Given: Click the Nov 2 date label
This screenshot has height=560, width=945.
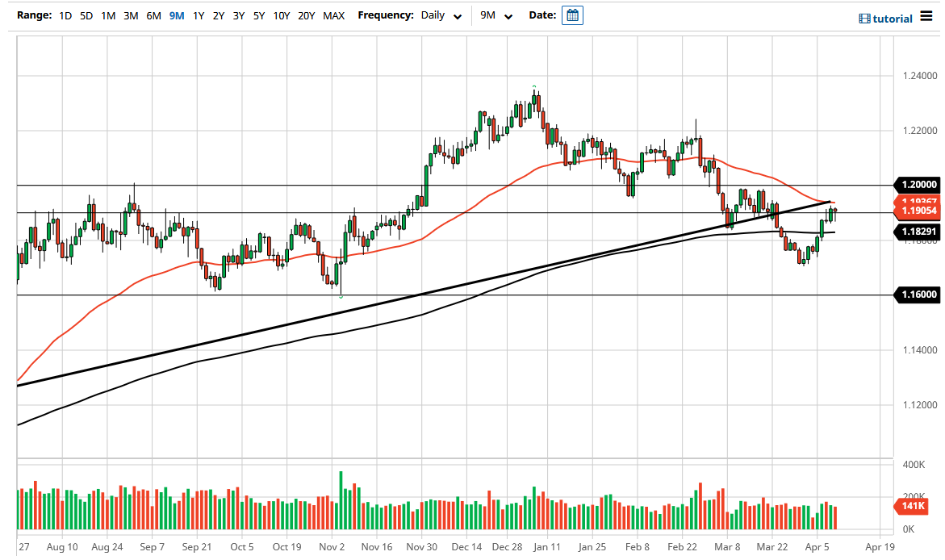Looking at the screenshot, I should pyautogui.click(x=332, y=547).
